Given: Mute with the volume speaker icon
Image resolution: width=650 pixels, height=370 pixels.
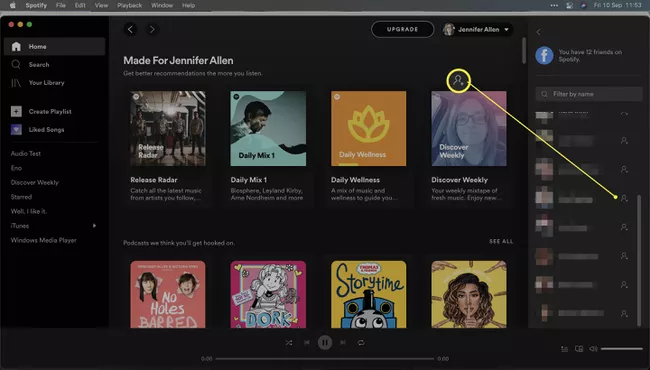Looking at the screenshot, I should coord(593,349).
